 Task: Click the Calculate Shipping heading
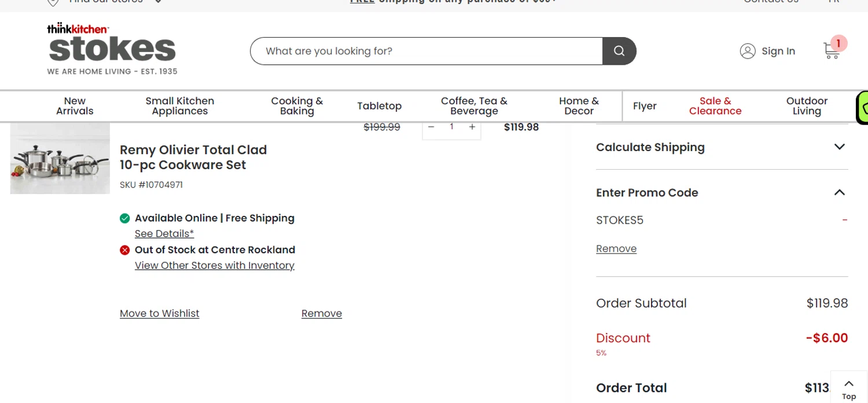pyautogui.click(x=650, y=147)
